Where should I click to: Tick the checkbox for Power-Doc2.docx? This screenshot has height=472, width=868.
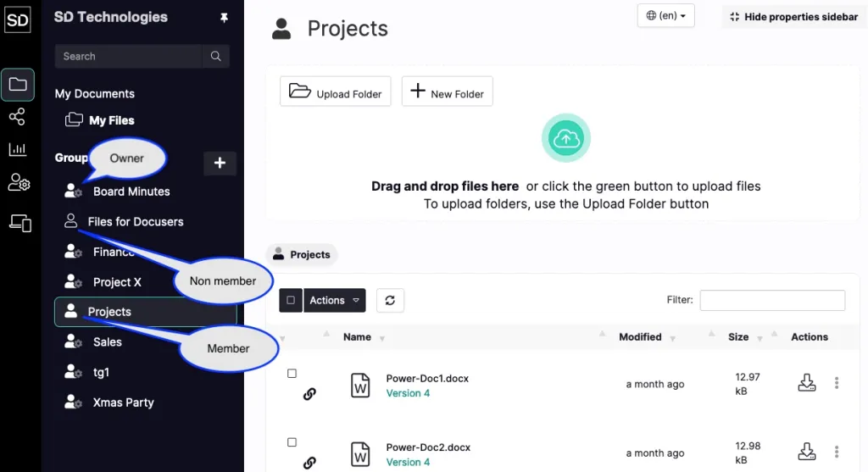(292, 442)
